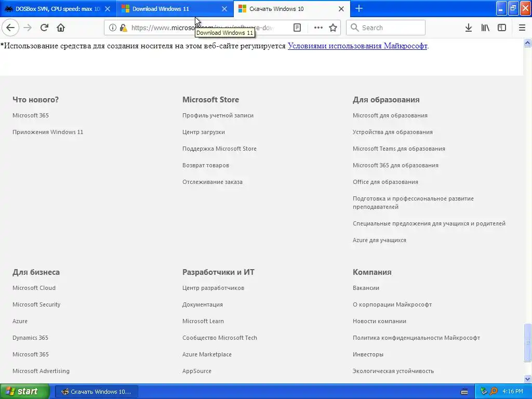Open Подготовка и профессиональное развитие преподавателей link
532x399 pixels.
(413, 203)
